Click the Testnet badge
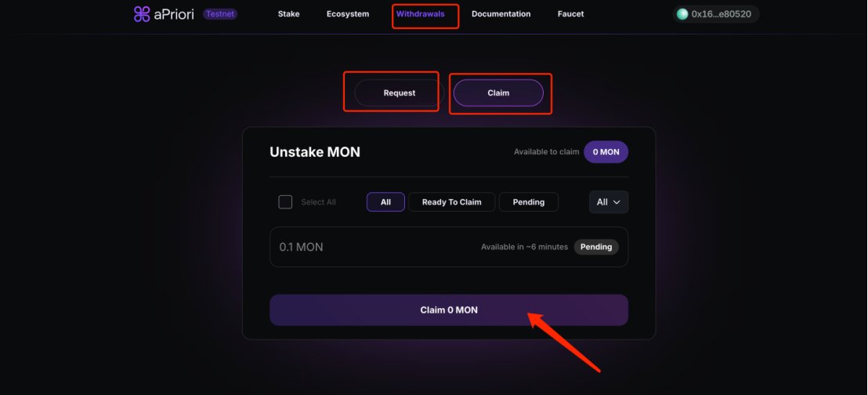868x395 pixels. tap(220, 14)
